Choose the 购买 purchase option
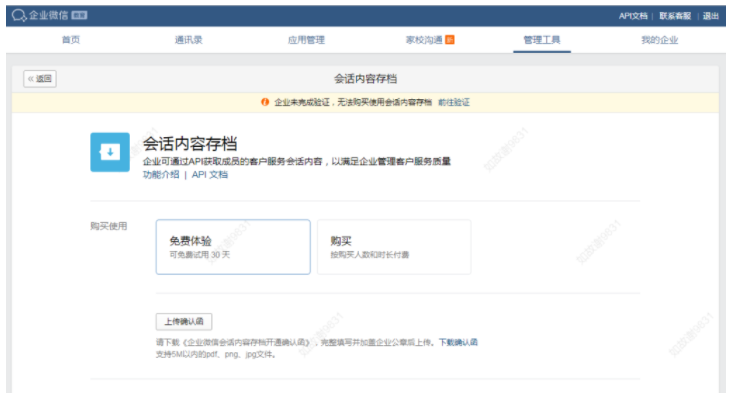The image size is (734, 402). coord(393,247)
